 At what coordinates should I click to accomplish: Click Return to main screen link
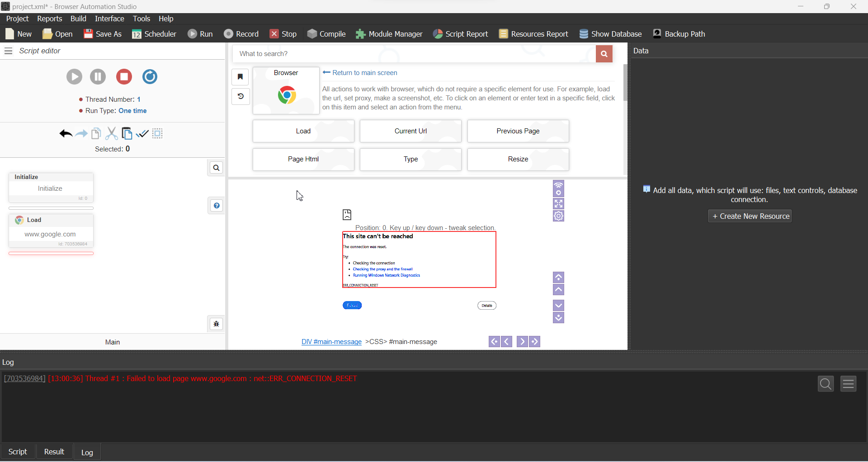(364, 73)
